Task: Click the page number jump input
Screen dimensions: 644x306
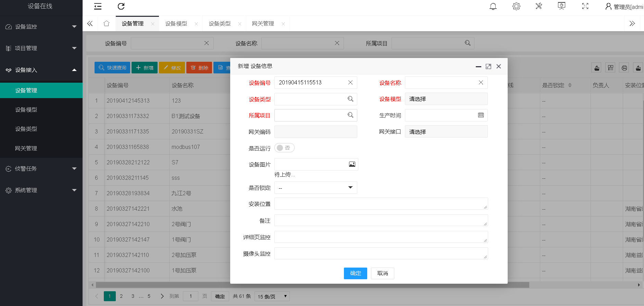Action: coord(191,296)
